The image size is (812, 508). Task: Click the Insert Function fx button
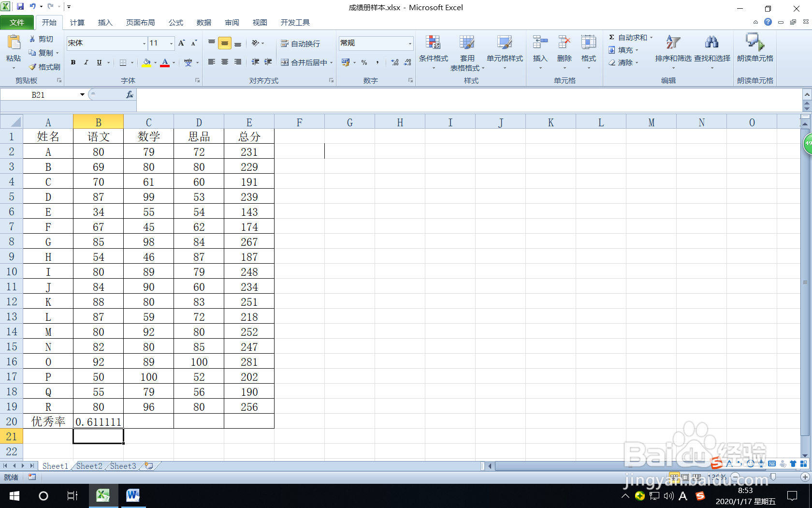click(130, 95)
